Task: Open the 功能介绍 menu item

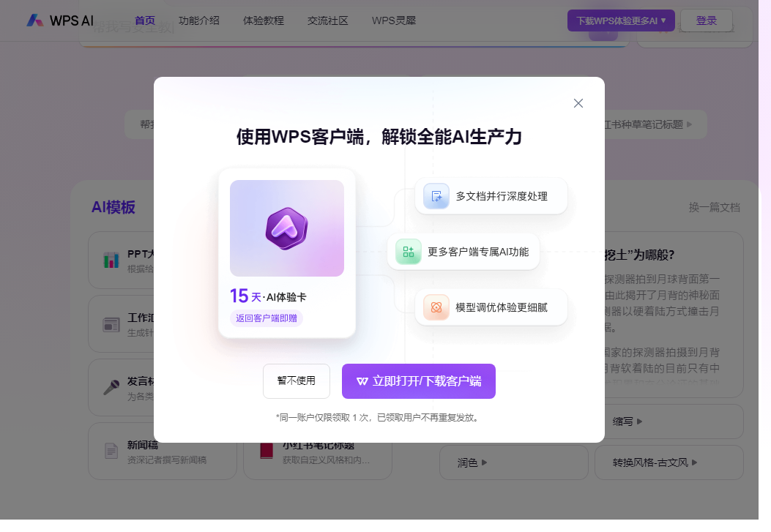Action: click(x=198, y=20)
